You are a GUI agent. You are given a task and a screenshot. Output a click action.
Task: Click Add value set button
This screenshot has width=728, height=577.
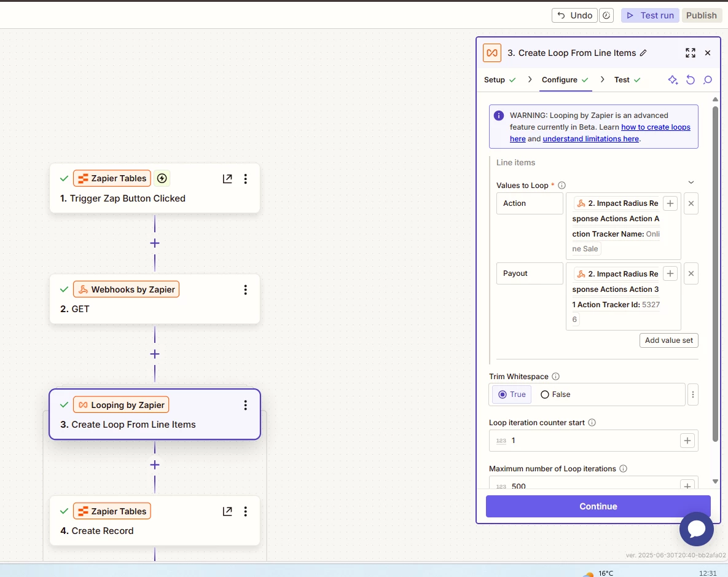668,340
